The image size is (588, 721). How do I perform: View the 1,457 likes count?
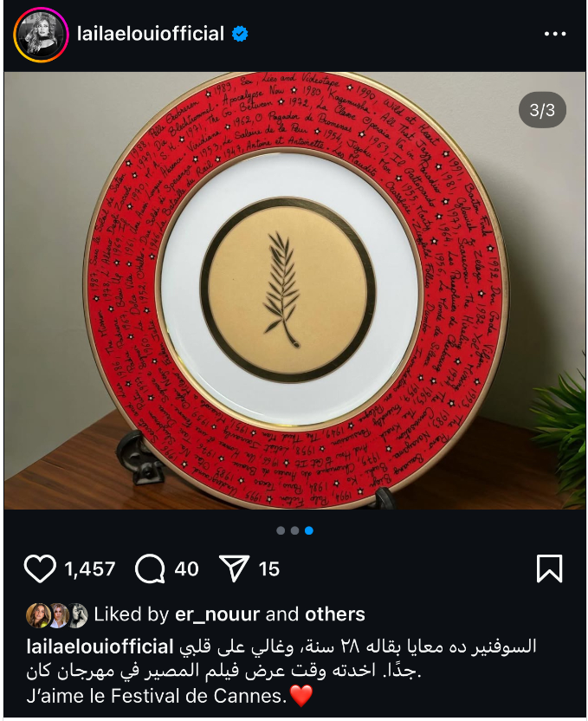89,569
